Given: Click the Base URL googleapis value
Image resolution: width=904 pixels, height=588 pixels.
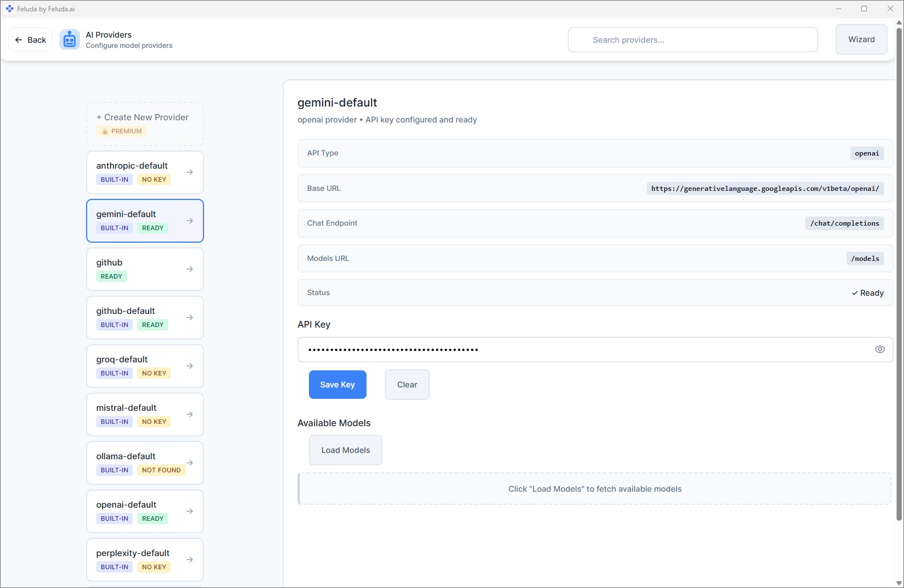Looking at the screenshot, I should (x=765, y=189).
